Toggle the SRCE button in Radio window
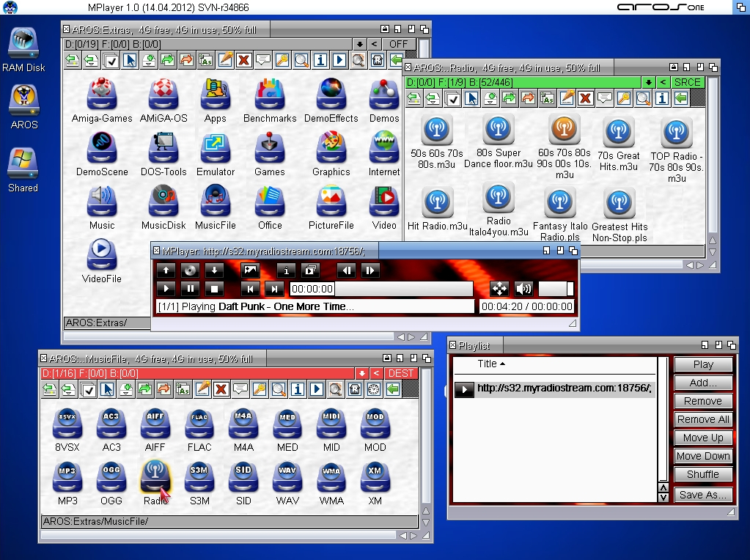 point(688,82)
